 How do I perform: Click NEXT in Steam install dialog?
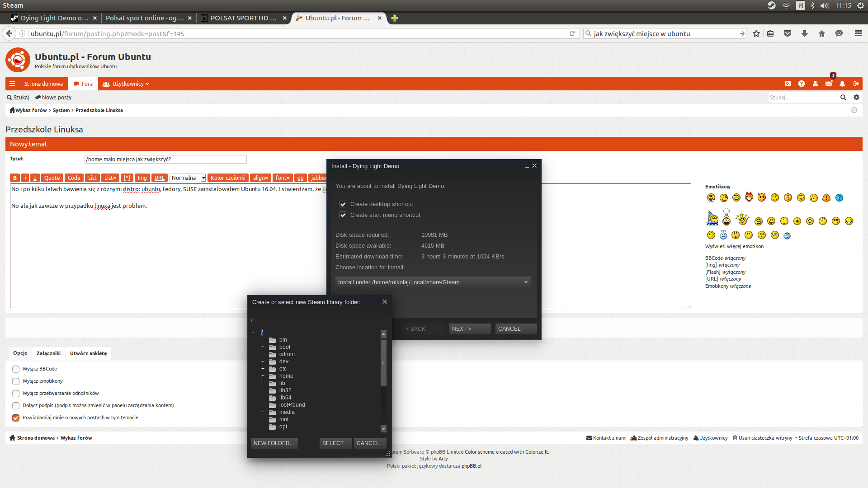470,329
